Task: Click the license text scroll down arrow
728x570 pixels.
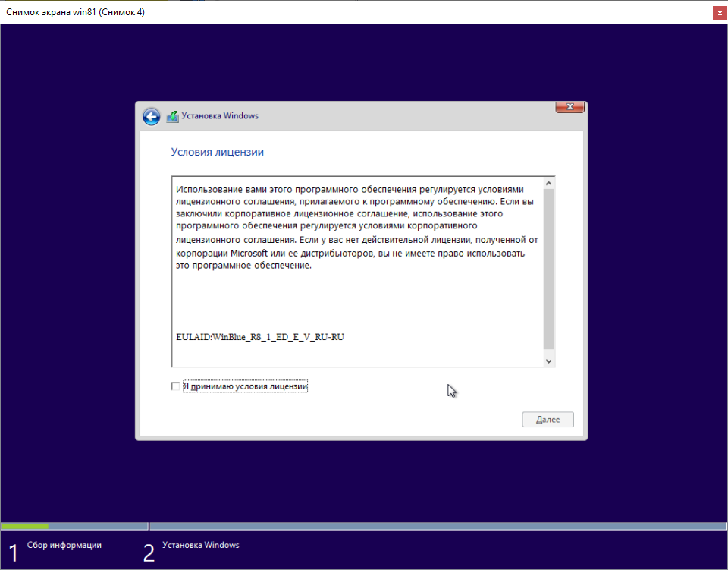Action: coord(549,361)
